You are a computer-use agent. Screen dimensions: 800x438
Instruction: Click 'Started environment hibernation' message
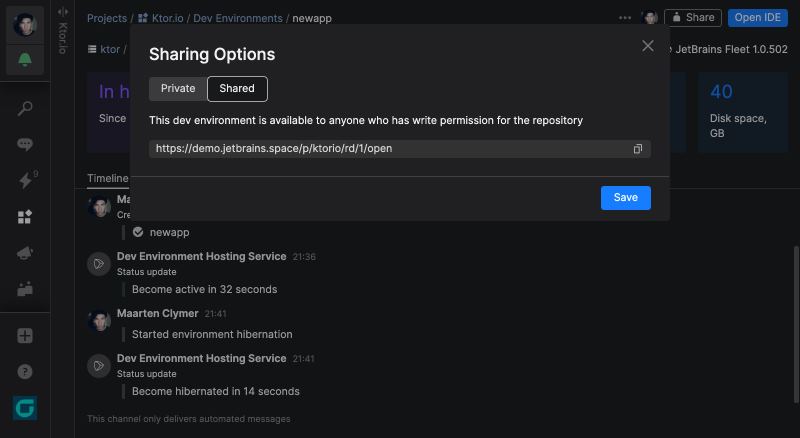coord(212,334)
